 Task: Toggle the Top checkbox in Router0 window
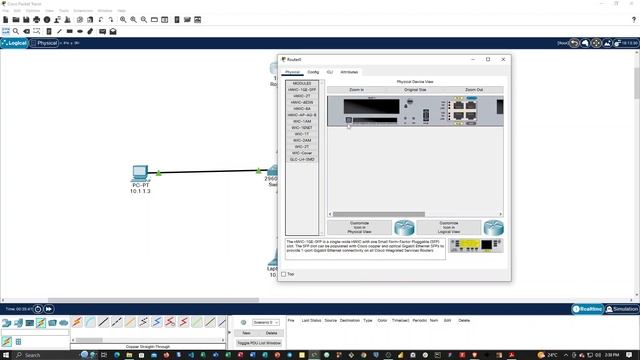coord(284,274)
